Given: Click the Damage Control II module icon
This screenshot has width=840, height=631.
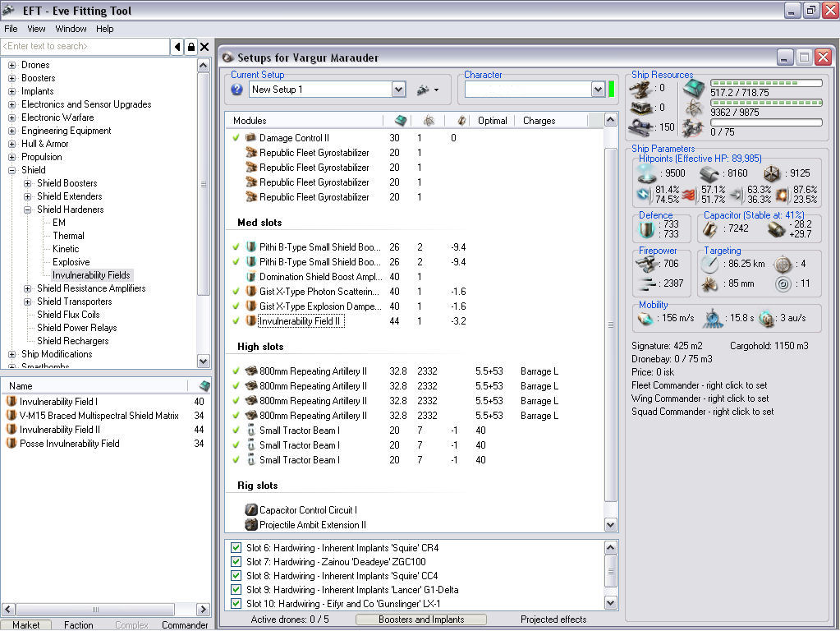Looking at the screenshot, I should [x=251, y=138].
